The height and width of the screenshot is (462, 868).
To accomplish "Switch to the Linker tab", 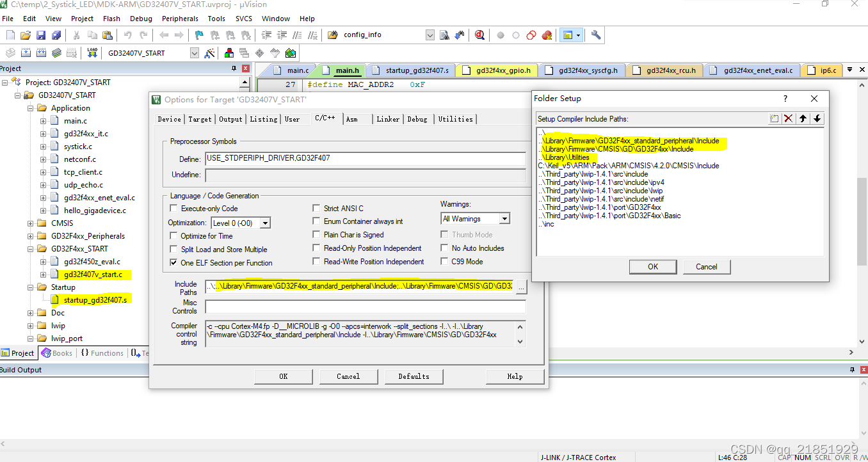I will 388,119.
